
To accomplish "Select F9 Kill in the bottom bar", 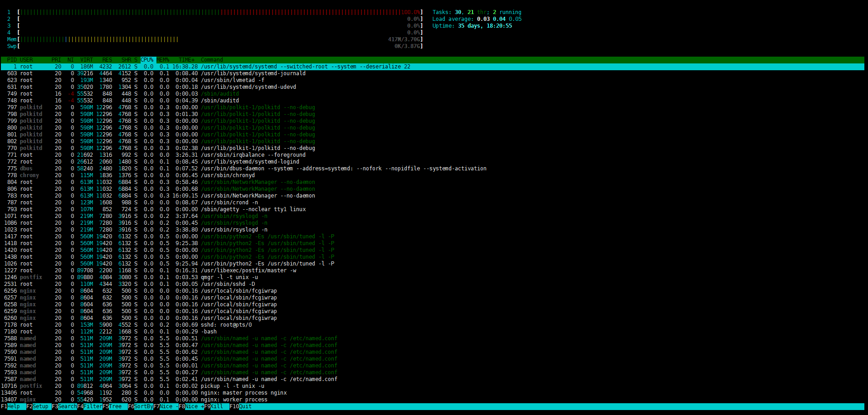I will coord(217,406).
